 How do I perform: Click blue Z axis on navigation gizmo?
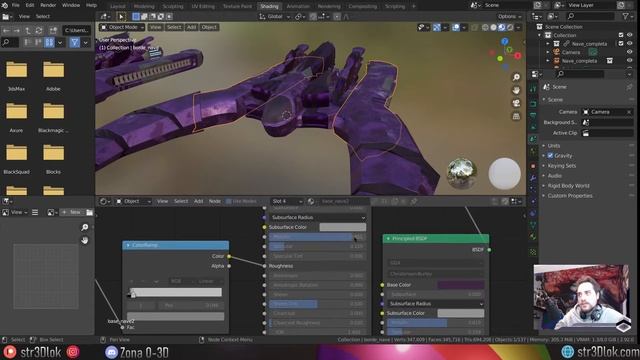pyautogui.click(x=505, y=41)
